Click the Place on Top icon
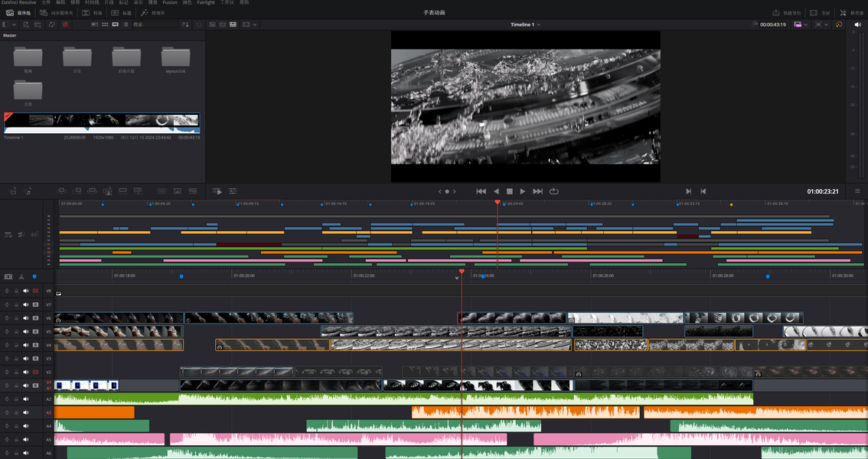The width and height of the screenshot is (868, 459). click(123, 190)
